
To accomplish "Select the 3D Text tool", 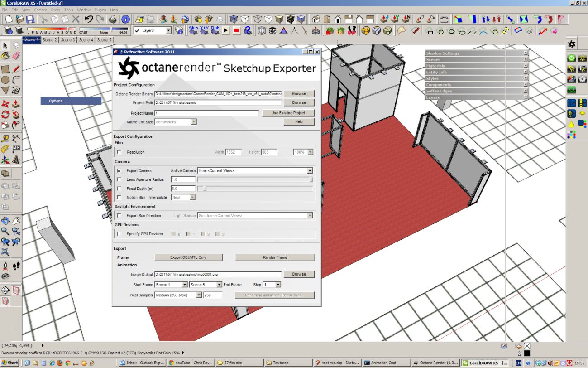I will tap(16, 160).
